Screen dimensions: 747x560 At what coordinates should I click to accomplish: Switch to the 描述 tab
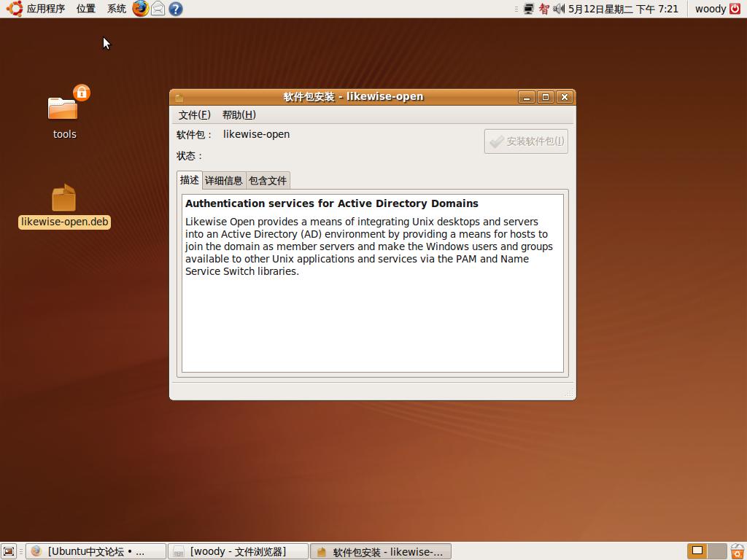[189, 180]
